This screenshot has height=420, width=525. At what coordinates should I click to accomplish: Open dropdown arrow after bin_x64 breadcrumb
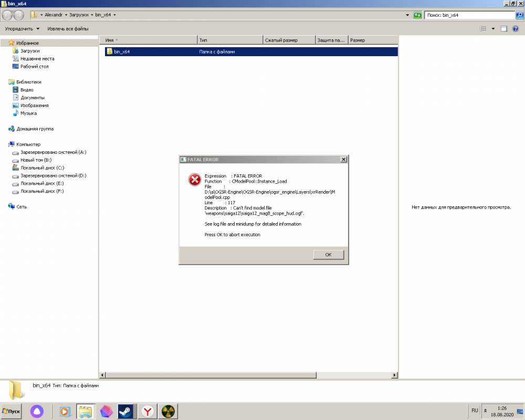coord(114,15)
